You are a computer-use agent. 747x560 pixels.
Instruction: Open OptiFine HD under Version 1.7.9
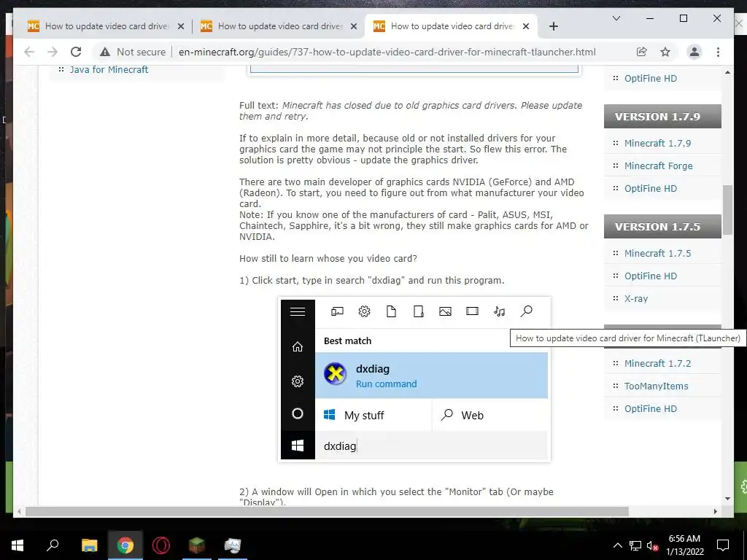pos(650,189)
